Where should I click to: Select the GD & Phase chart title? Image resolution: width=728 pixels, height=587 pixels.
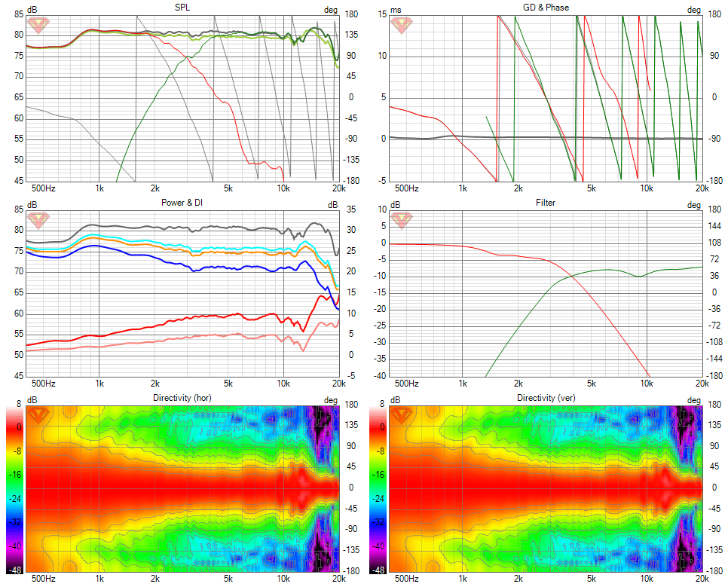click(x=546, y=8)
